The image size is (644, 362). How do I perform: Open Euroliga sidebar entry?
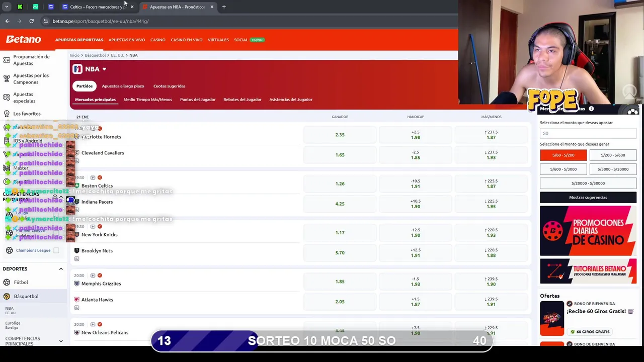[x=13, y=325]
